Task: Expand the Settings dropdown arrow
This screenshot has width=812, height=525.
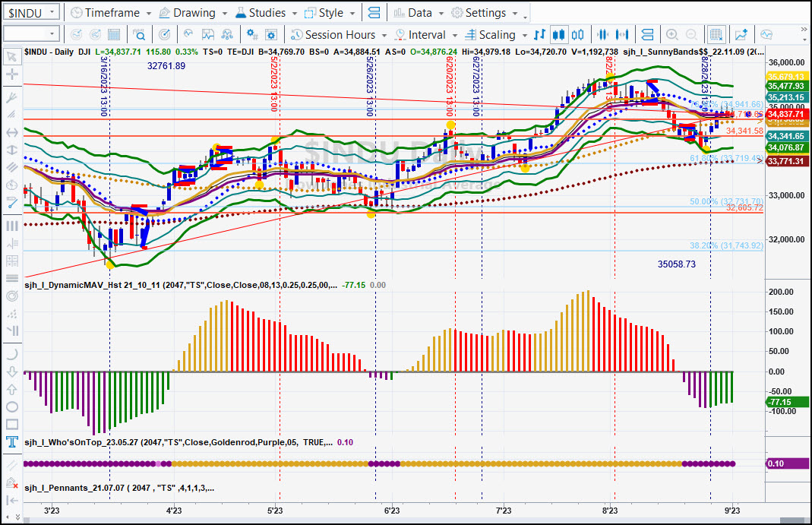Action: 515,13
